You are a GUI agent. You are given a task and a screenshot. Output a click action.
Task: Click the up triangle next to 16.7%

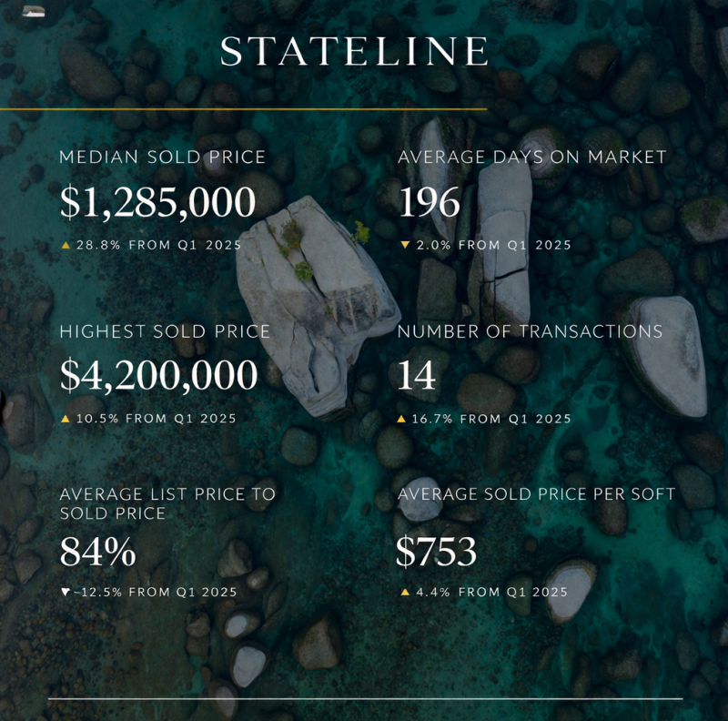point(403,419)
